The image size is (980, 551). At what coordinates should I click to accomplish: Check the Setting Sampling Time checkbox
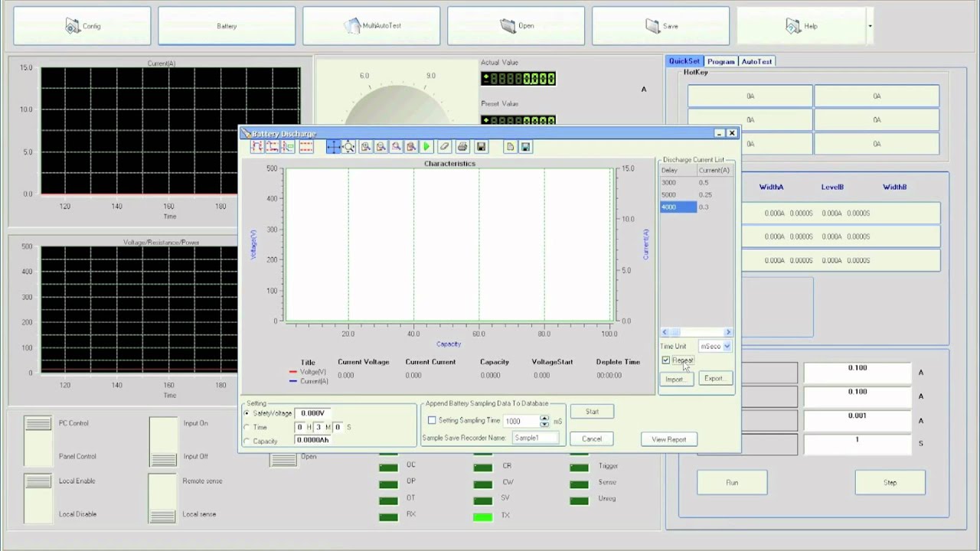[x=432, y=420]
